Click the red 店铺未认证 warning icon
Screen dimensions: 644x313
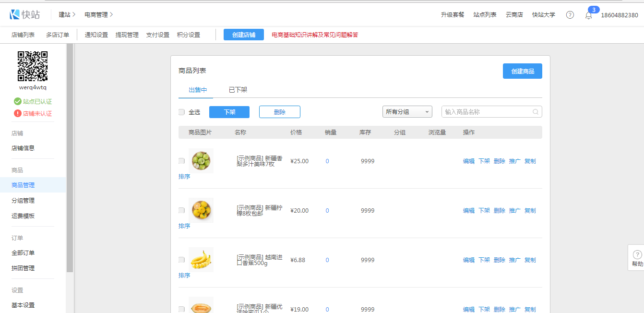coord(18,113)
